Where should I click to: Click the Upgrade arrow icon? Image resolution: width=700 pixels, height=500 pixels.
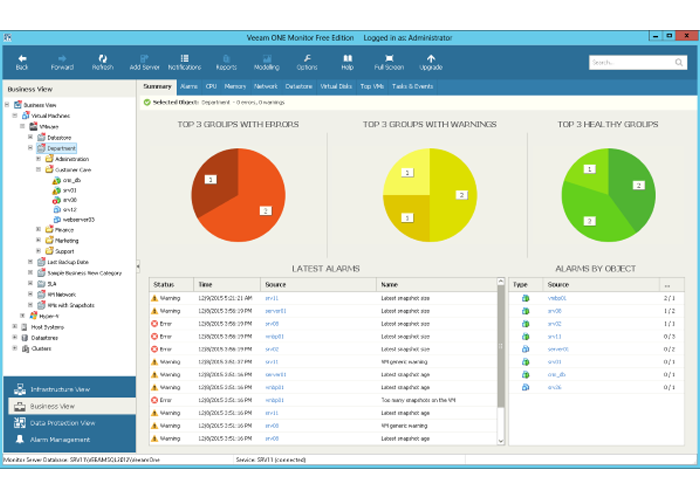(431, 62)
